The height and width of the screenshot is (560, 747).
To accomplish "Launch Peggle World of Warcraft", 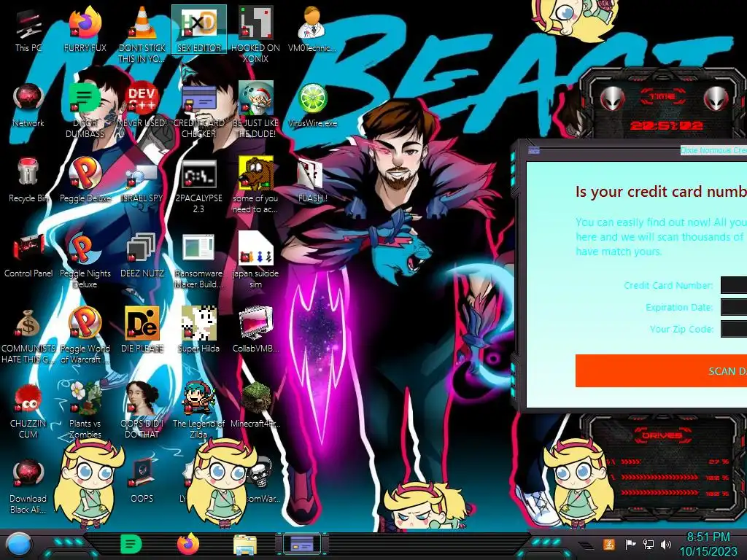I will pyautogui.click(x=85, y=335).
